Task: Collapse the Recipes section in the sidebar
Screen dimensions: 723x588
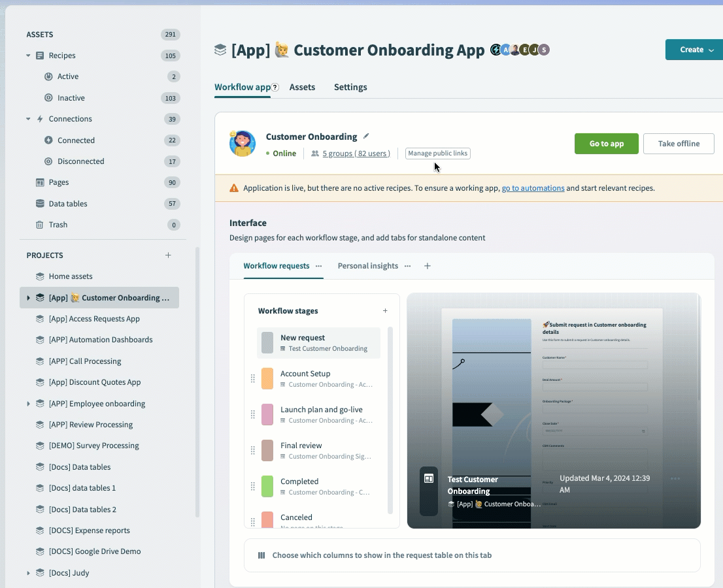Action: tap(27, 56)
